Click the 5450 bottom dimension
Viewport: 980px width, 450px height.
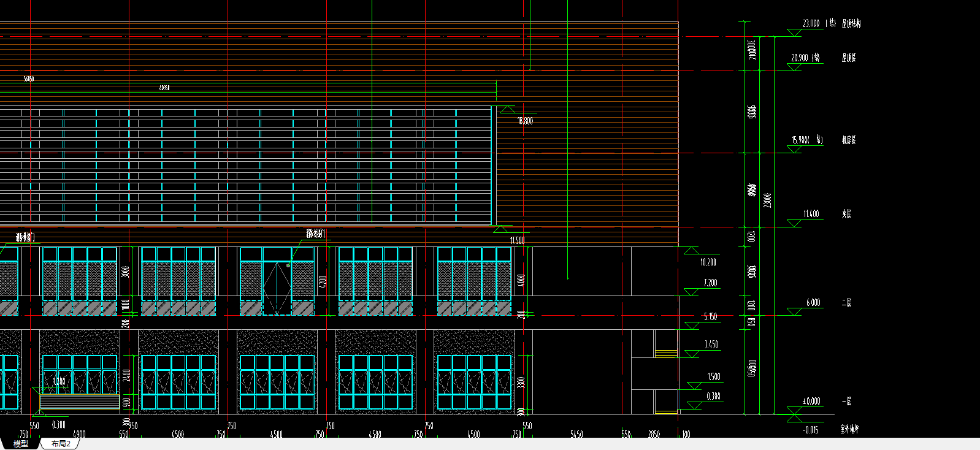(x=576, y=434)
